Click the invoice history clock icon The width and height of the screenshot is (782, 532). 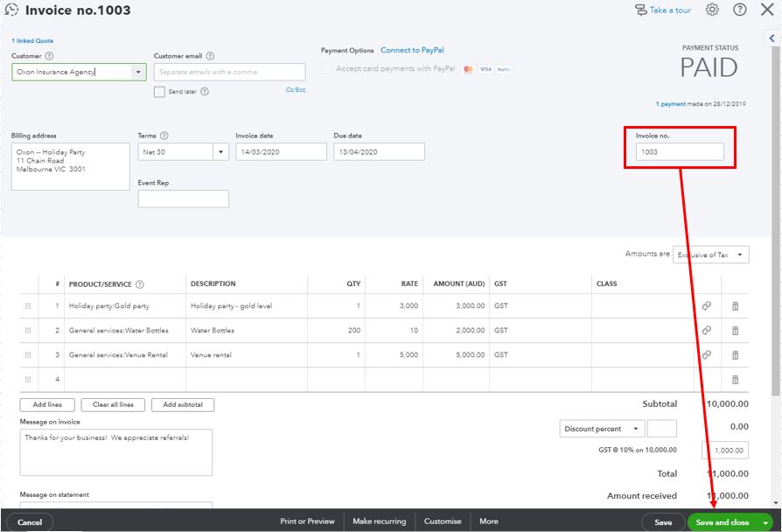click(11, 10)
